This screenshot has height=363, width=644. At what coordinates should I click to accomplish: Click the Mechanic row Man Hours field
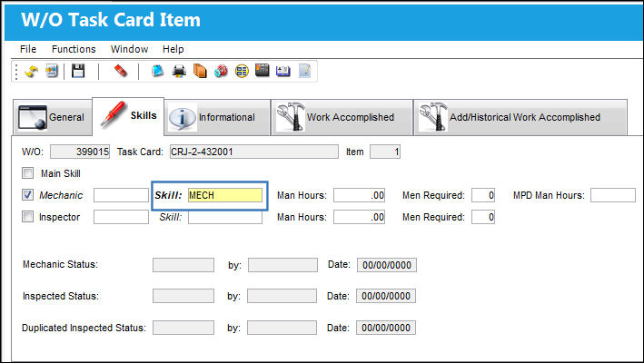pos(359,195)
